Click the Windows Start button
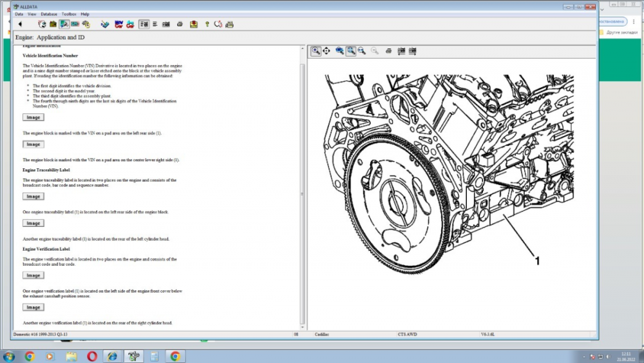The width and height of the screenshot is (644, 363). click(x=9, y=356)
